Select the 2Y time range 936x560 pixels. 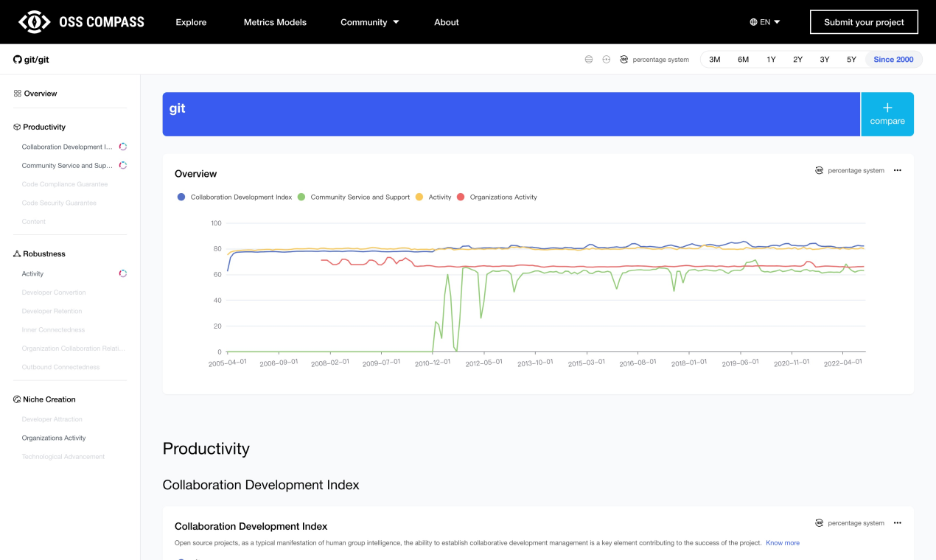[x=797, y=60]
